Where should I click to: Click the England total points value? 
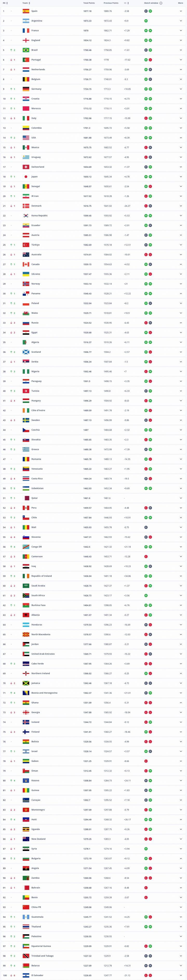click(88, 40)
